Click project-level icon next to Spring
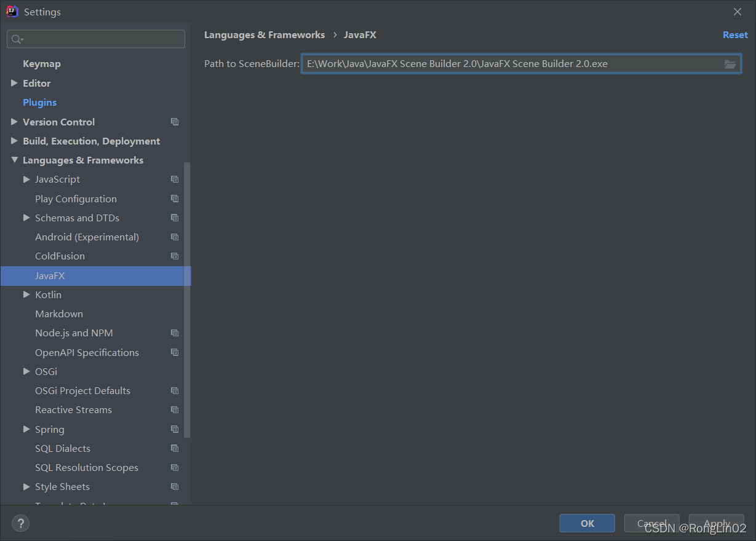Screen dimensions: 756x541 click(x=175, y=429)
